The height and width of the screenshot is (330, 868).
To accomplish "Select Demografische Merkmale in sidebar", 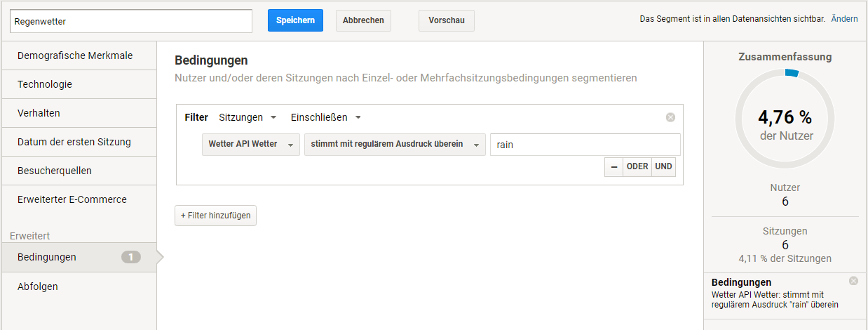I will coord(75,55).
